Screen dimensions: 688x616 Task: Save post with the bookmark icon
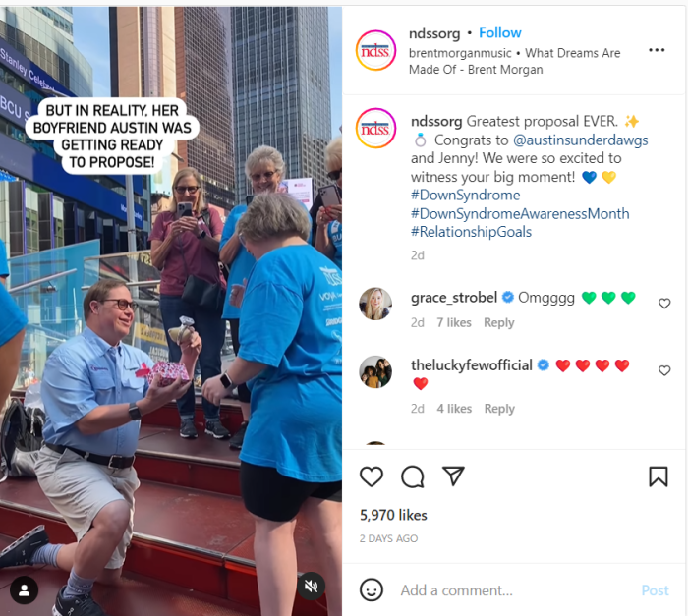659,476
